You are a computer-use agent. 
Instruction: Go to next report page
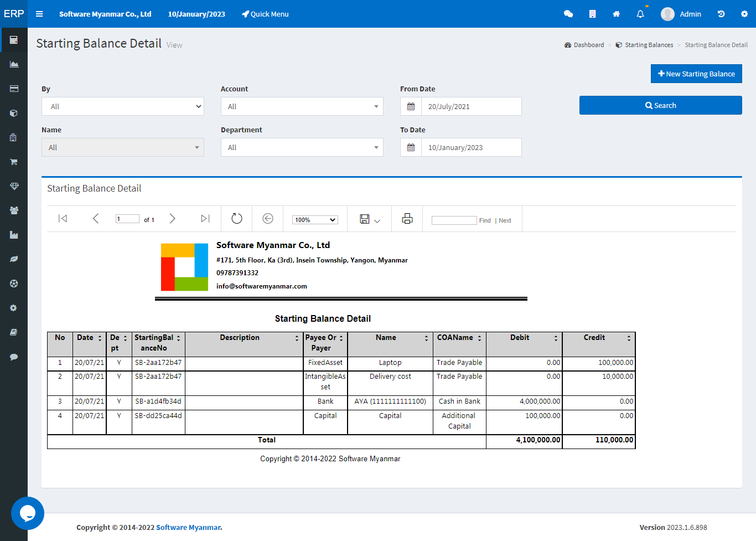point(172,219)
